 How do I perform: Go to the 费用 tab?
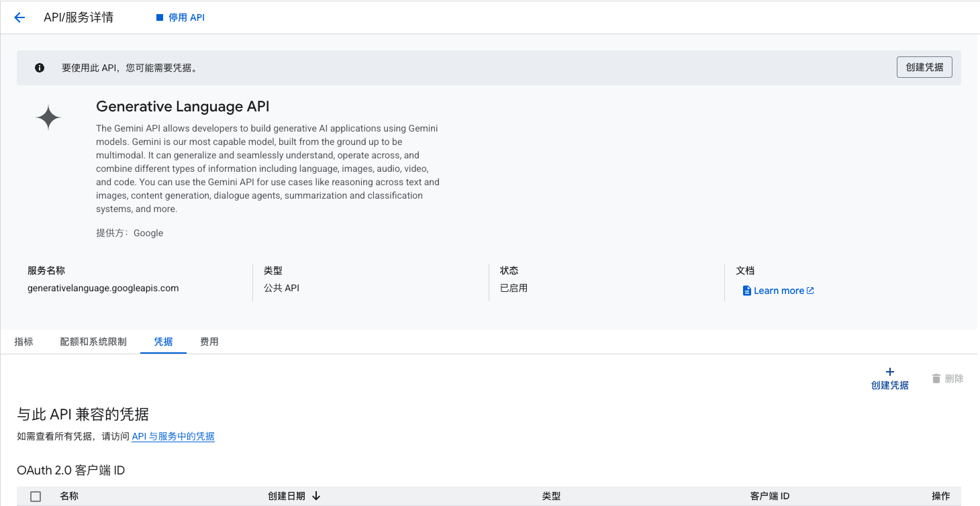coord(209,342)
